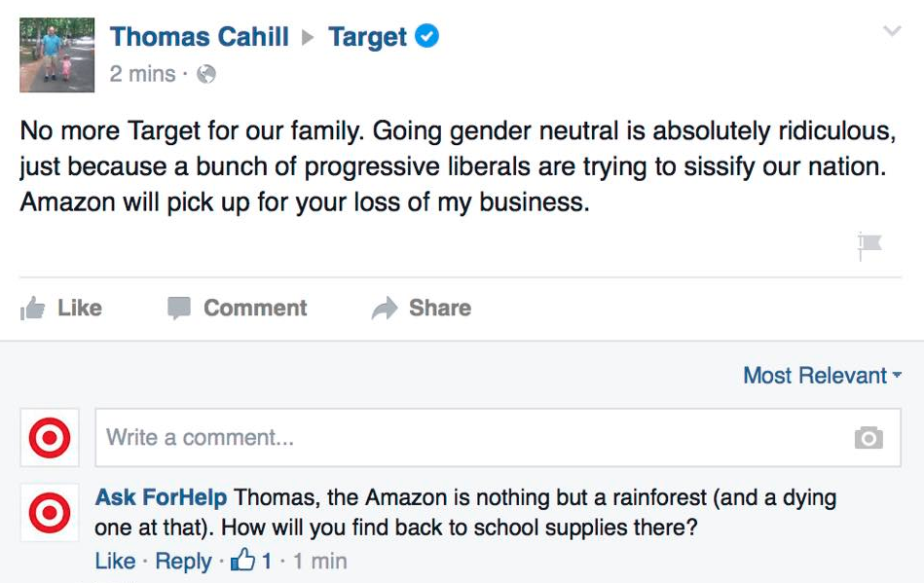The height and width of the screenshot is (583, 924).
Task: Click the Comment speech bubble icon
Action: pyautogui.click(x=178, y=309)
